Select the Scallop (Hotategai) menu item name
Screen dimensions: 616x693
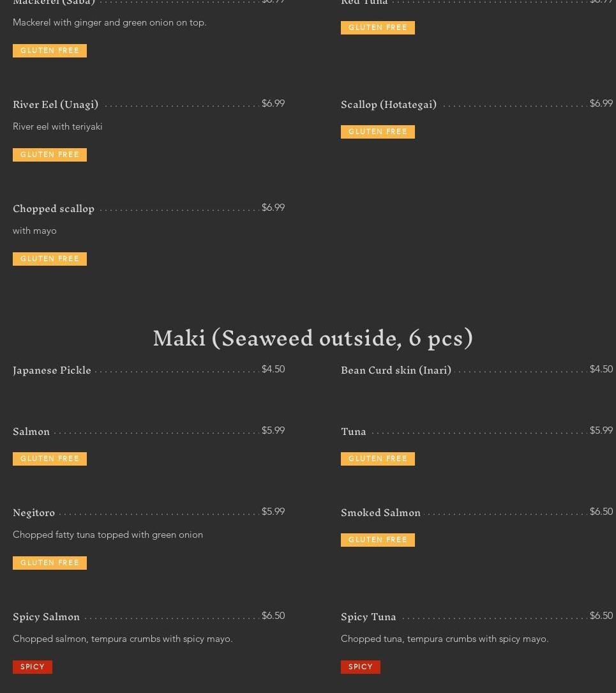tap(389, 104)
